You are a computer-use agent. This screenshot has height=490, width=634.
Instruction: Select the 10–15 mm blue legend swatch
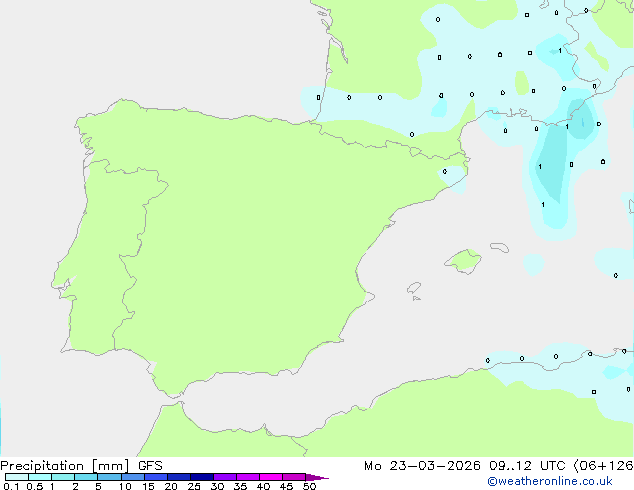click(132, 477)
